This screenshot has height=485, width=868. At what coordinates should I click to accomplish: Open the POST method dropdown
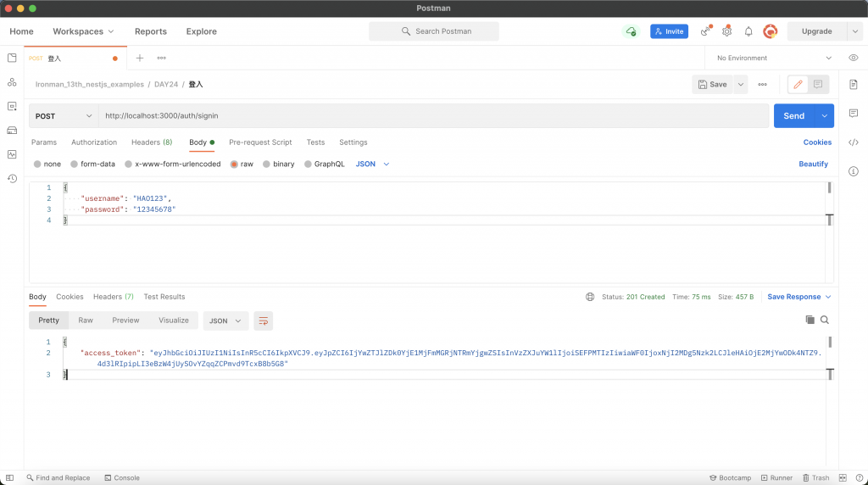pyautogui.click(x=64, y=116)
